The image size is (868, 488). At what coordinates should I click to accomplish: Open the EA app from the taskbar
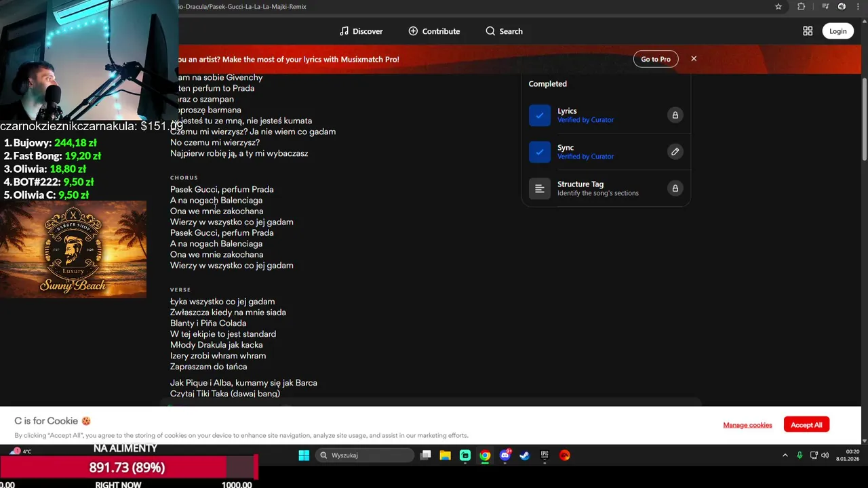coord(564,455)
